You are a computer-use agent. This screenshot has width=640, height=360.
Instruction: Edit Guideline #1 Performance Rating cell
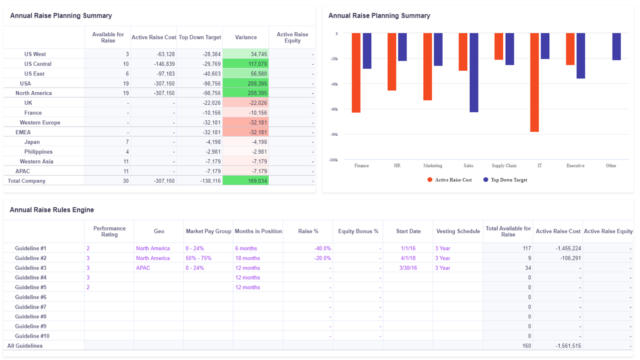tap(109, 248)
